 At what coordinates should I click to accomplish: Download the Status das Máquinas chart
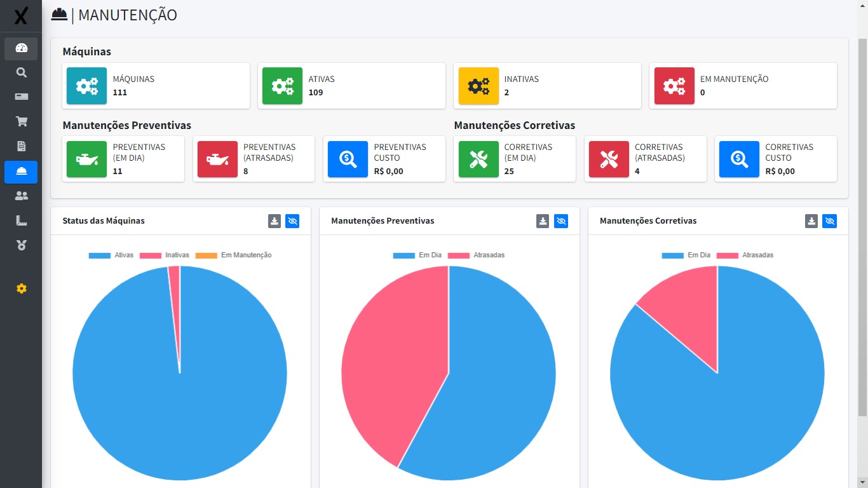point(275,221)
